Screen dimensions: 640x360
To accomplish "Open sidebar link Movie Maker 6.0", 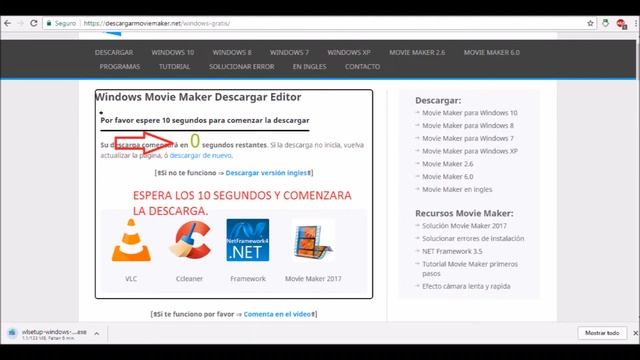I will [x=448, y=177].
